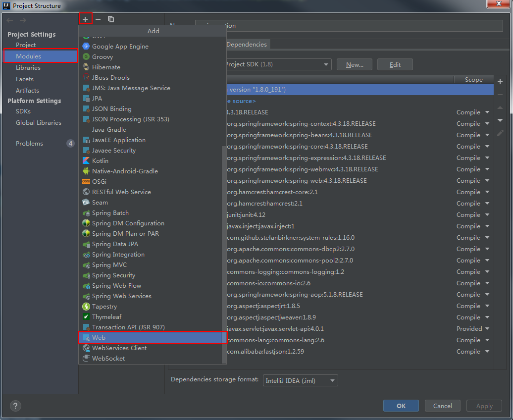Open scope dropdown for commons-io:2.6
Viewport: 513px width, 420px height.
coord(487,283)
